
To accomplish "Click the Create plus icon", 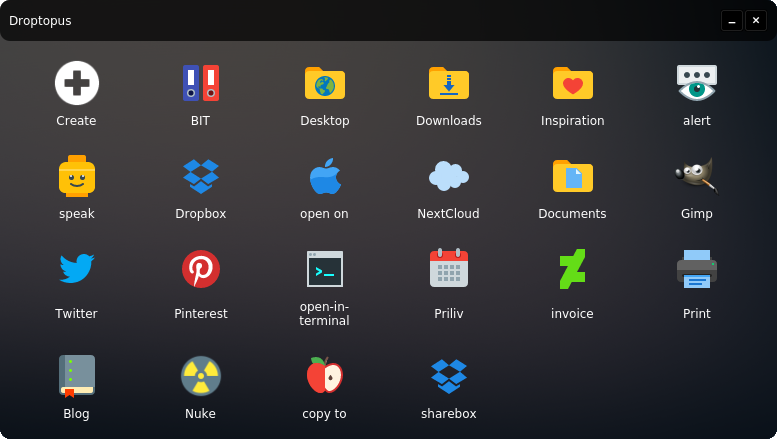I will point(77,83).
